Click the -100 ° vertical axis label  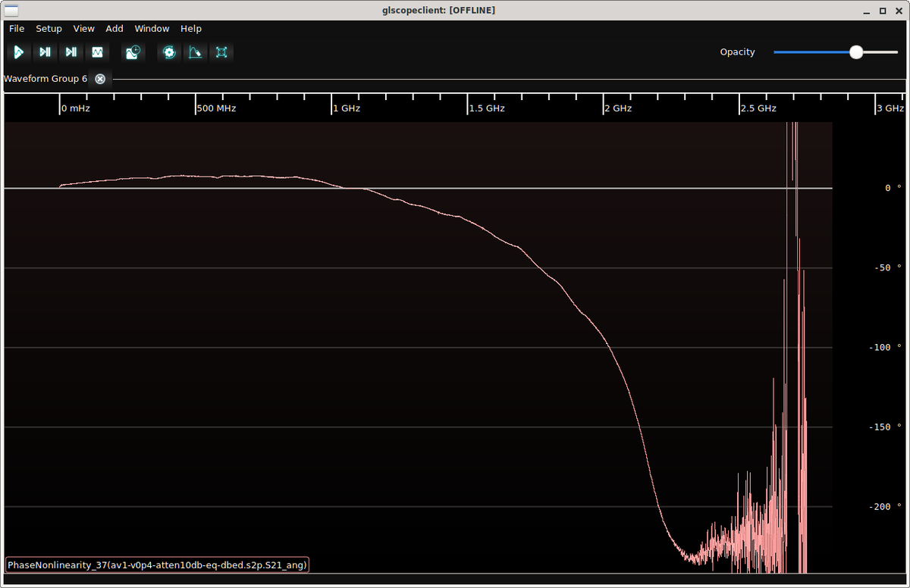pos(886,347)
